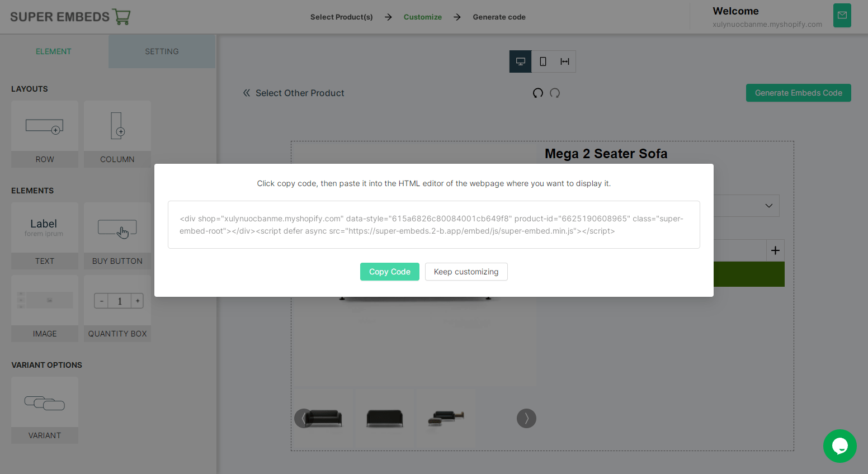Click xulynuocbanme.myshopify.com shop name
This screenshot has height=474, width=868.
click(767, 24)
